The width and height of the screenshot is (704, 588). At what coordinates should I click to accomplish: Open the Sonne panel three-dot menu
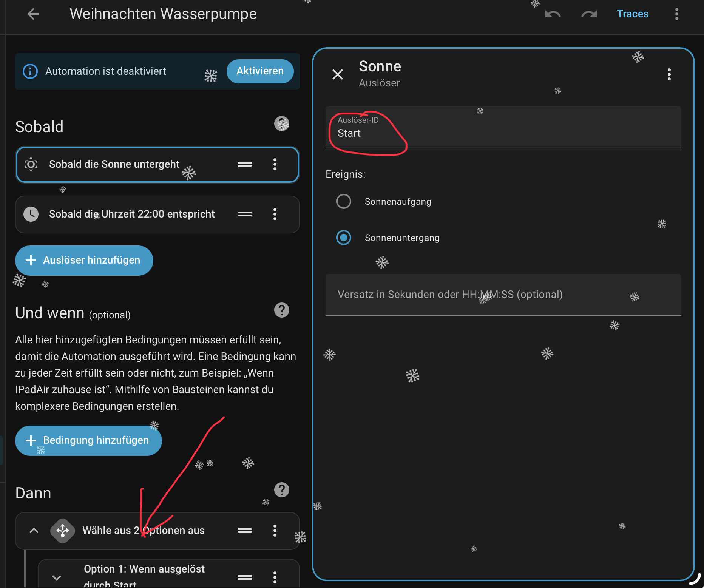coord(669,74)
